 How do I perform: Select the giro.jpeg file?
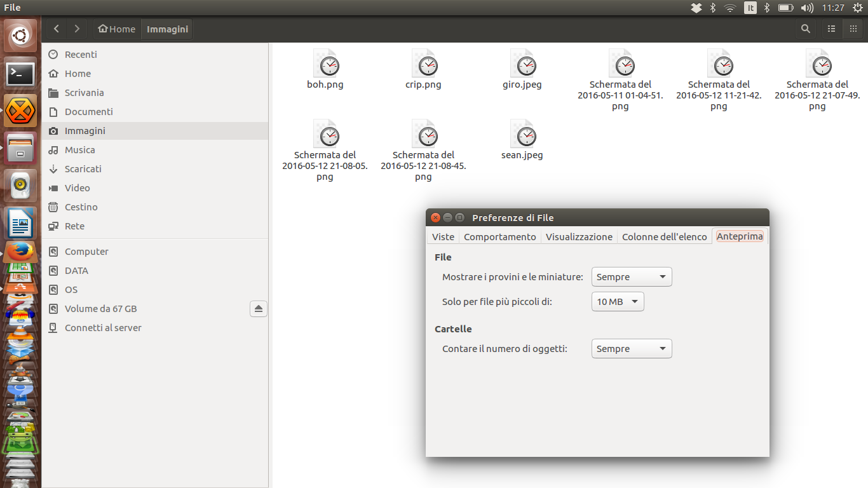[522, 70]
